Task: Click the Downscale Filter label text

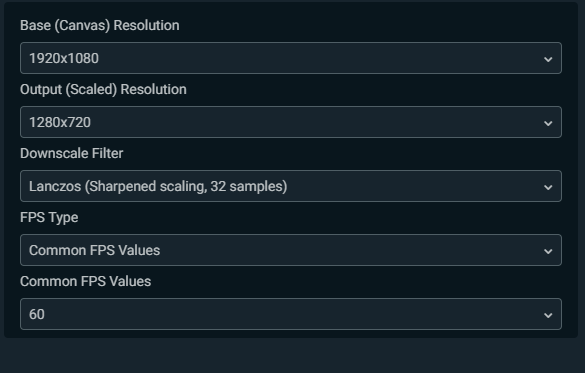Action: tap(72, 153)
